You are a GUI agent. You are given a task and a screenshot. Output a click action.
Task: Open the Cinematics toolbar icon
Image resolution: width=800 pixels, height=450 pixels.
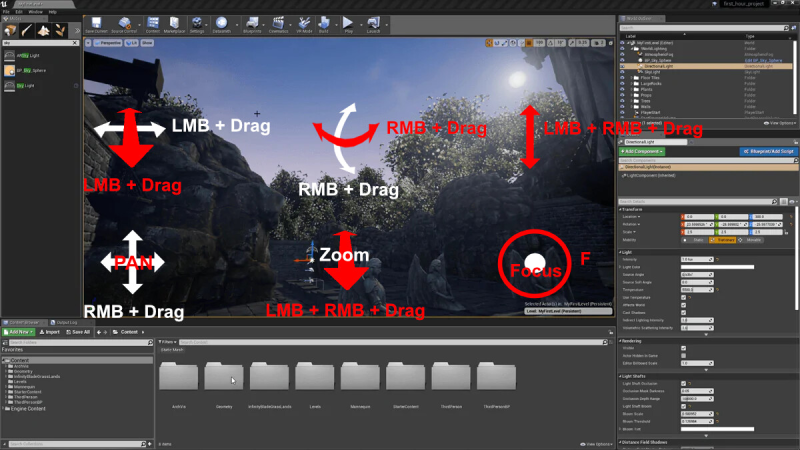point(278,24)
